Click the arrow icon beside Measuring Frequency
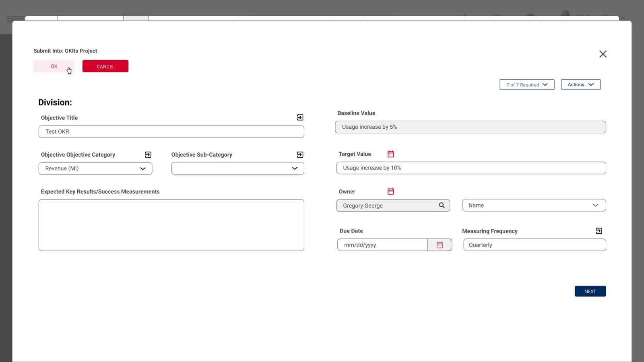 pos(599,231)
